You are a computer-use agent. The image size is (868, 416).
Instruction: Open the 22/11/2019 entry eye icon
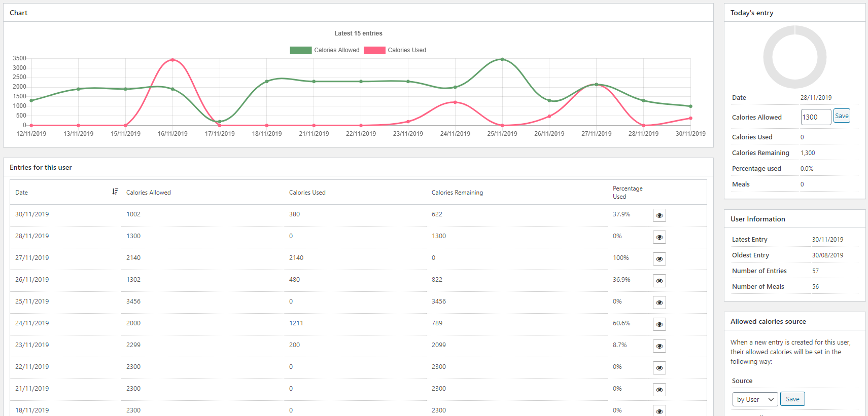(659, 368)
